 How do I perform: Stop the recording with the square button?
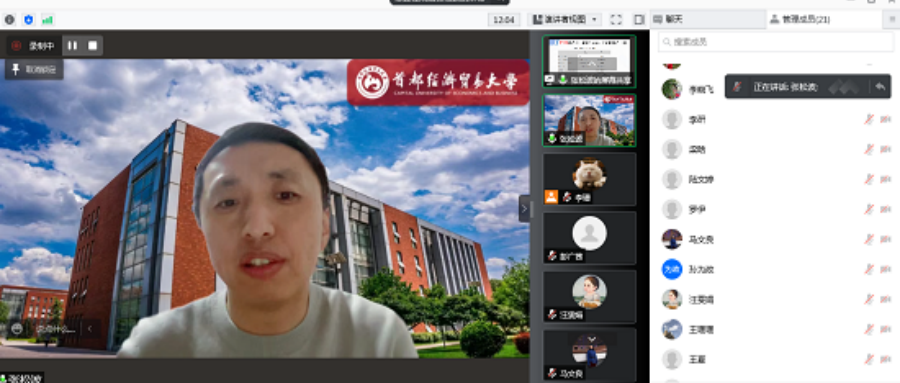point(92,45)
